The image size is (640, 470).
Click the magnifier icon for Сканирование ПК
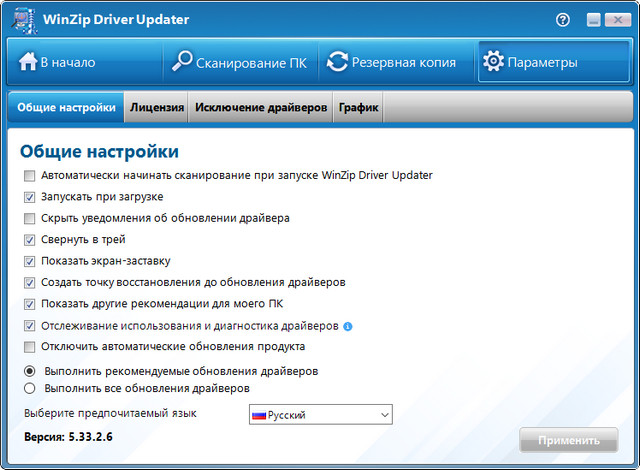coord(181,62)
